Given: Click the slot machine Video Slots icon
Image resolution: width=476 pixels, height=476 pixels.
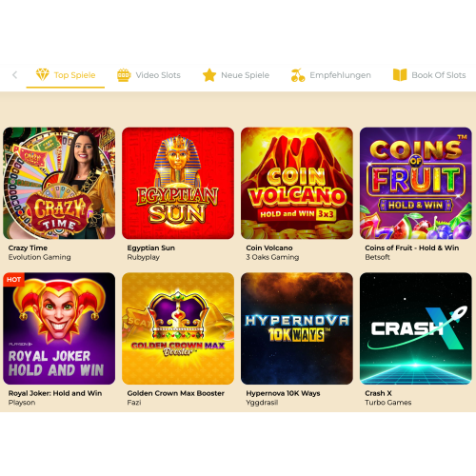Looking at the screenshot, I should [124, 75].
